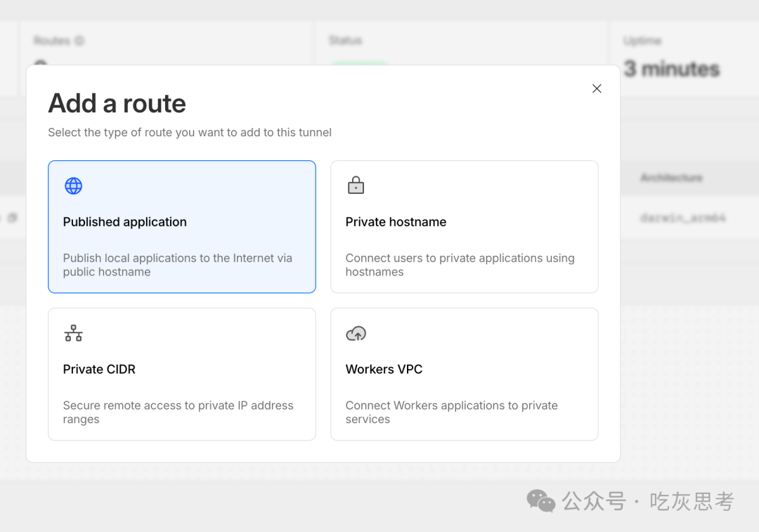Click the text "Secure remote access to private IP address ranges"
Viewport: 759px width, 532px height.
178,412
